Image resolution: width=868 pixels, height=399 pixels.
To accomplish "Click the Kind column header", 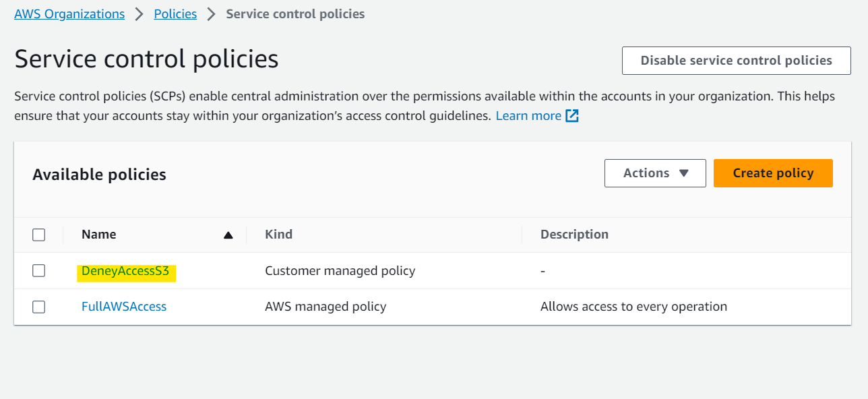I will pos(278,235).
